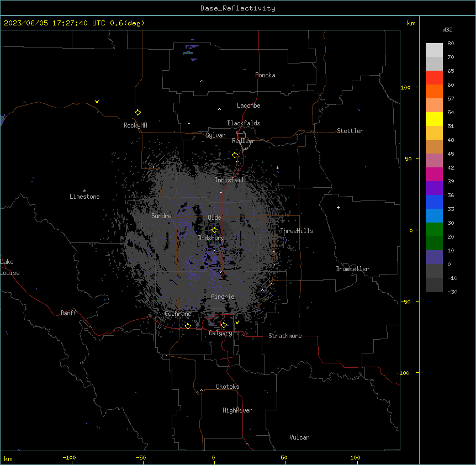Click the ThreeHills label
Image resolution: width=476 pixels, height=465 pixels.
click(297, 231)
